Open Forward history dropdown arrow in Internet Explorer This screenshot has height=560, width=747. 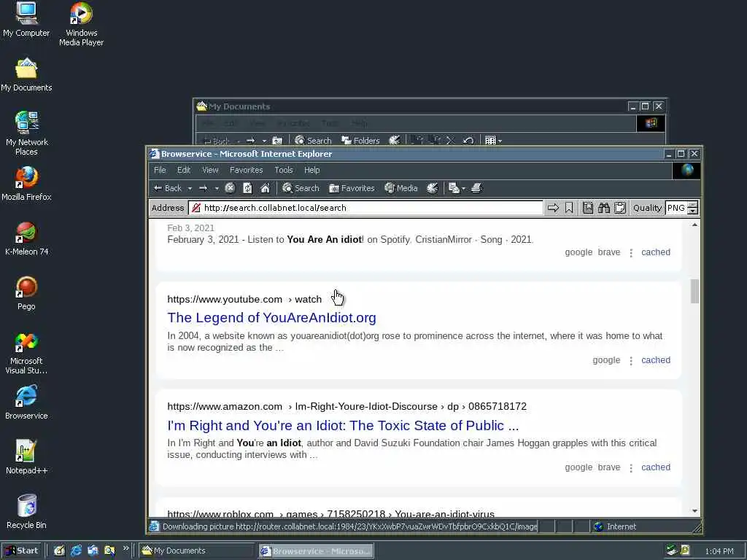pos(216,189)
